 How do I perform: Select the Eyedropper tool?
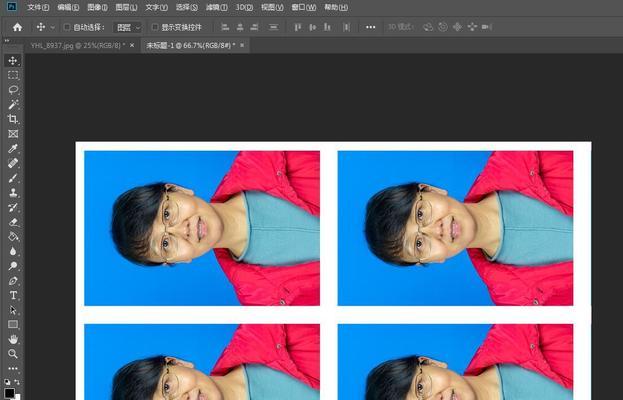point(13,149)
